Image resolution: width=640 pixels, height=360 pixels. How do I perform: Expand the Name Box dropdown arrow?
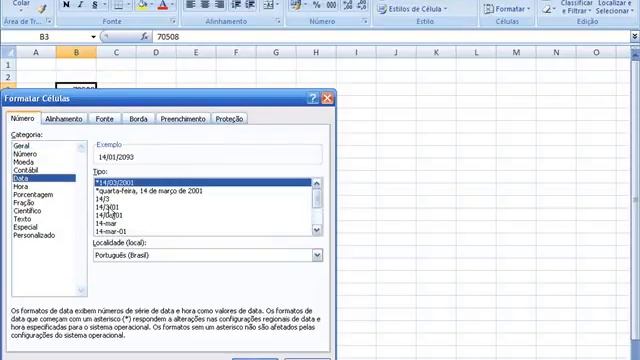(x=93, y=37)
